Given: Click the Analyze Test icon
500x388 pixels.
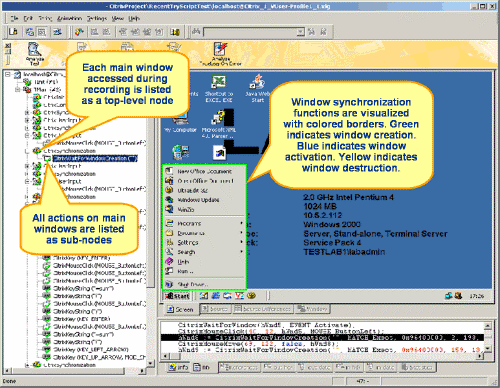Looking at the screenshot, I should point(34,53).
